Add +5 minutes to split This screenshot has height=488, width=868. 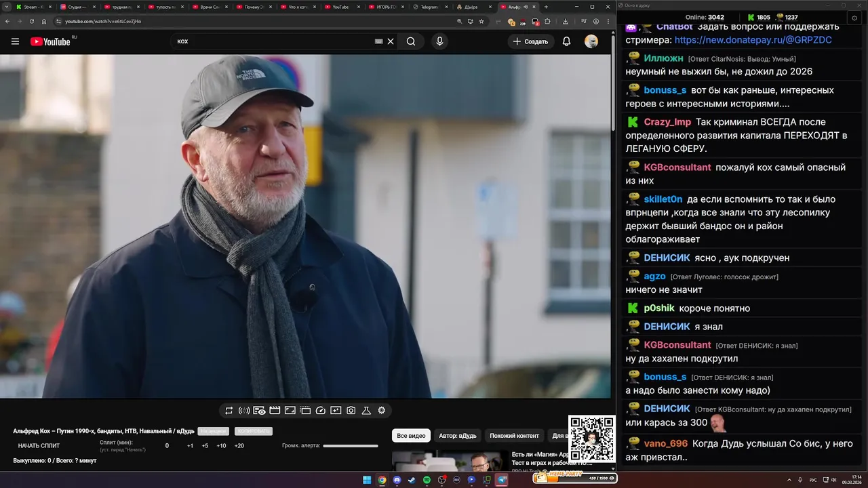205,446
